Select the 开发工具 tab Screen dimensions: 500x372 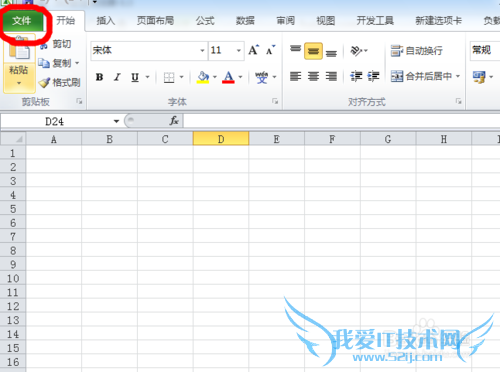click(375, 21)
